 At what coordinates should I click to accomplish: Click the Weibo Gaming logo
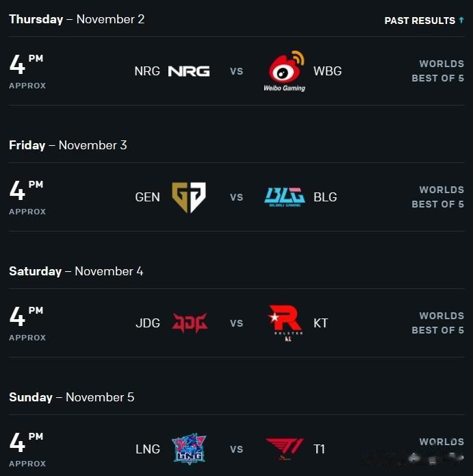[285, 71]
